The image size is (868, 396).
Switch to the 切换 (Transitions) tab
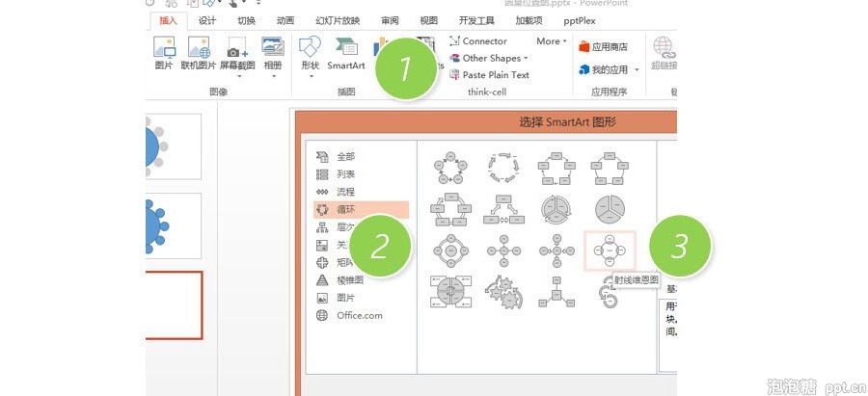point(246,20)
